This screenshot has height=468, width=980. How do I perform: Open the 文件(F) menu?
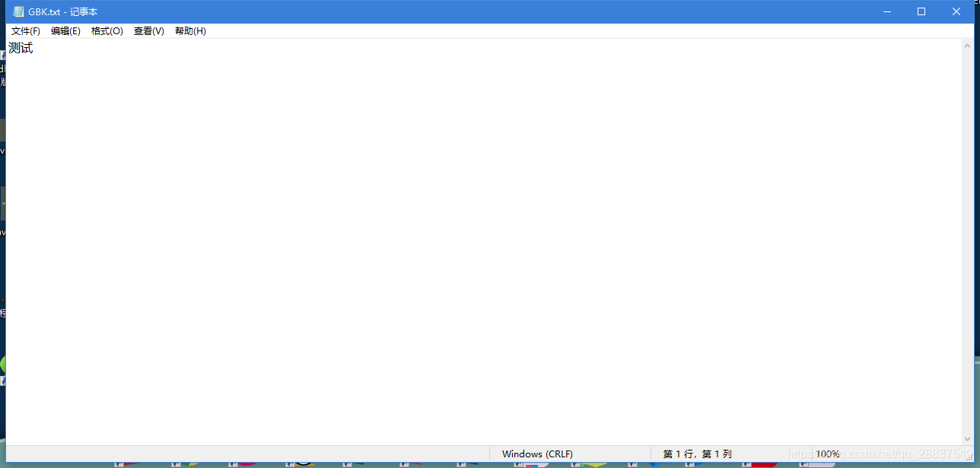click(26, 31)
